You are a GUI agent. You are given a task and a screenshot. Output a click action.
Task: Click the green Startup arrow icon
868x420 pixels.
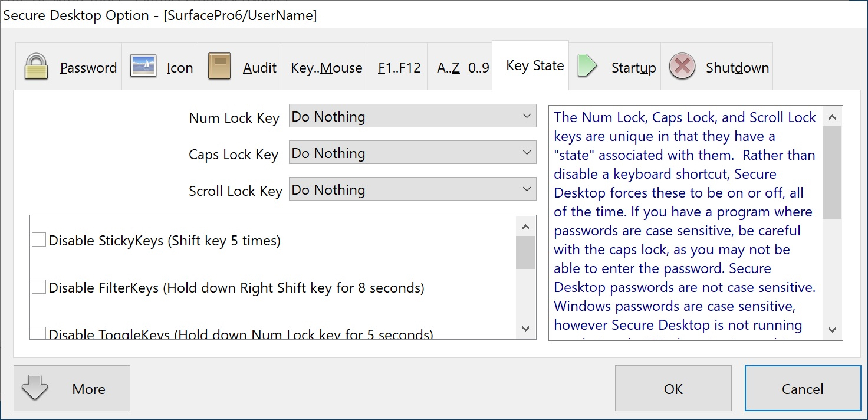[x=587, y=66]
